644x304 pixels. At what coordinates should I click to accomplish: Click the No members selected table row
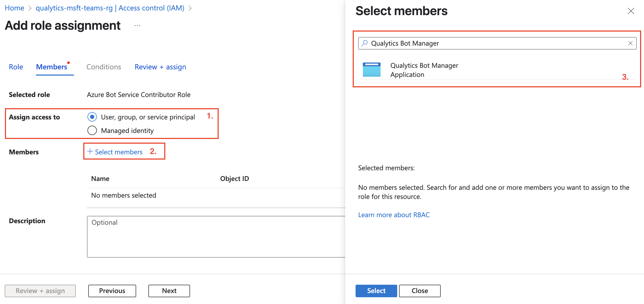(216, 195)
